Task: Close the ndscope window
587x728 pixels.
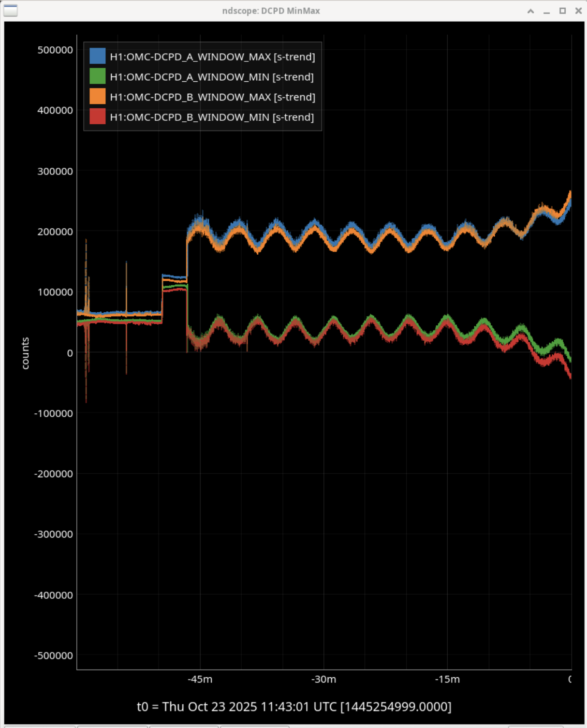Action: click(x=578, y=11)
